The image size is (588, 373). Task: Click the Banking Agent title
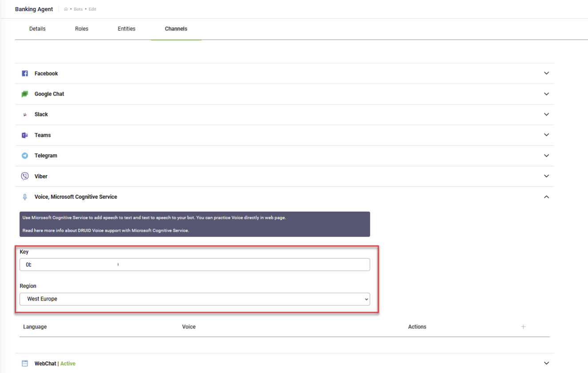34,9
